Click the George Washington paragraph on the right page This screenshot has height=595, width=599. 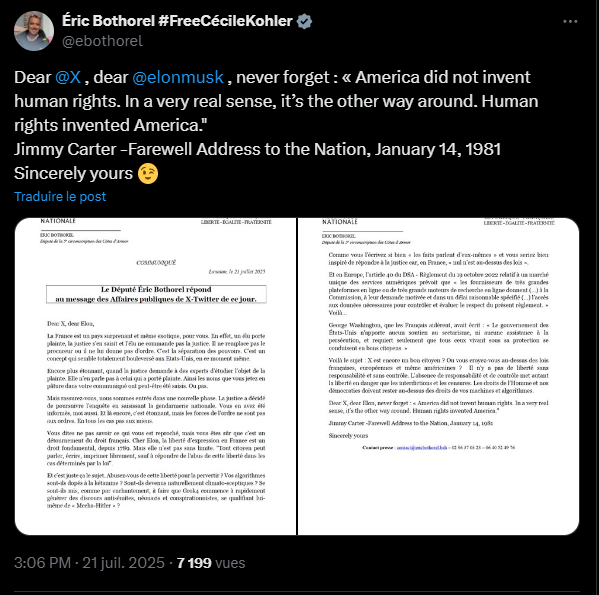click(439, 336)
